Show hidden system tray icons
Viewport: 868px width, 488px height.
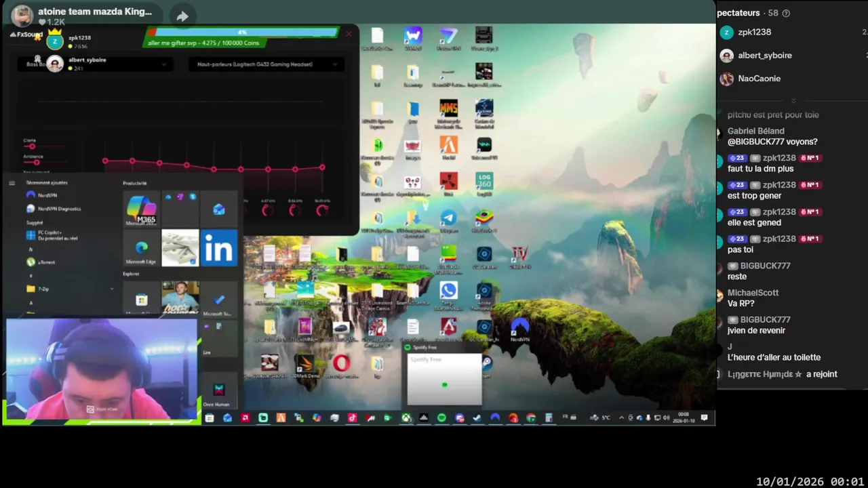coord(622,418)
